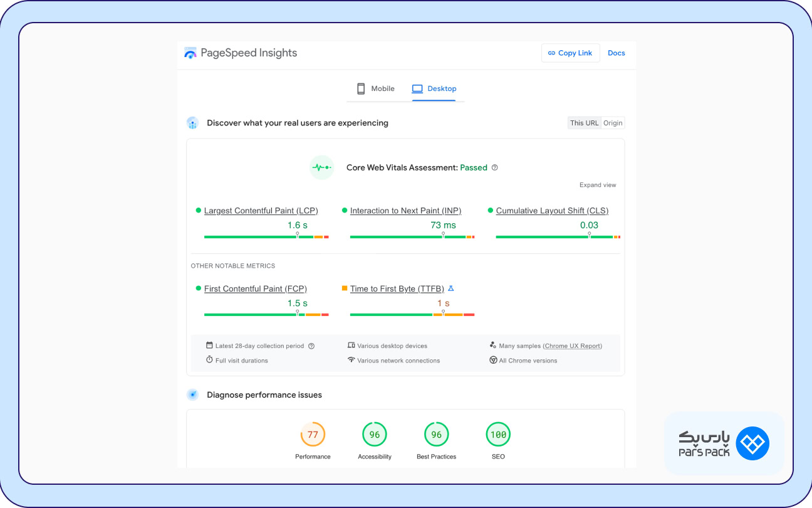
Task: Open Cumulative Layout Shift (CLS) link
Action: 552,211
